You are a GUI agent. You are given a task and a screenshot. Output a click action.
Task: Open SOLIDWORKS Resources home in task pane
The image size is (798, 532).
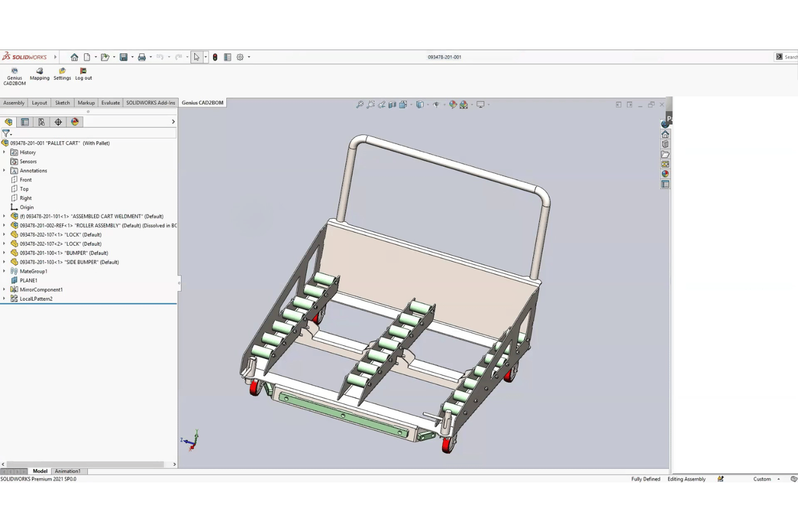pyautogui.click(x=665, y=134)
